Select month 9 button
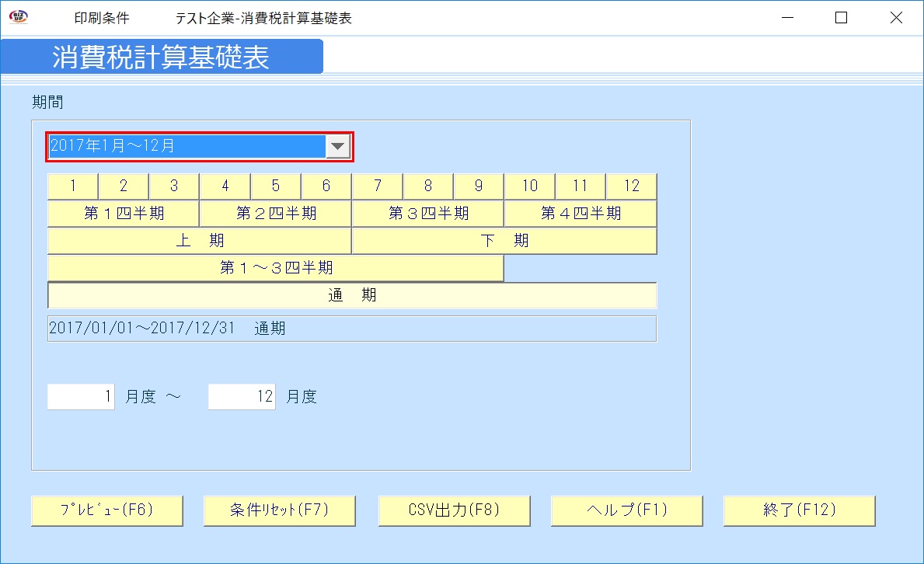Screen dimensions: 924x564 479,186
